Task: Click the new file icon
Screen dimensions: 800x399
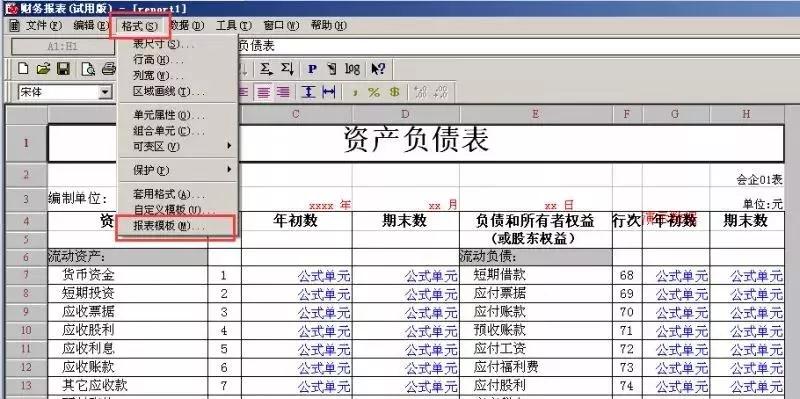Action: click(23, 68)
